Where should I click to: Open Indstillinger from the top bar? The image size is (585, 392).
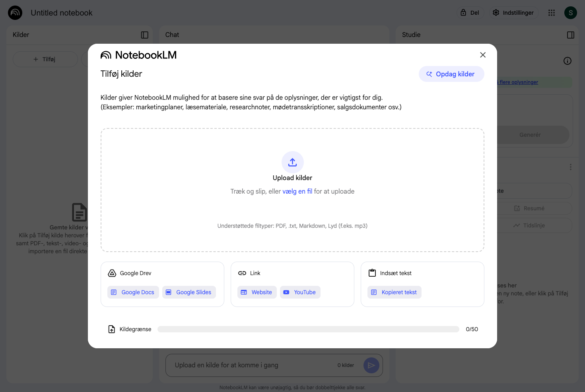pyautogui.click(x=513, y=12)
